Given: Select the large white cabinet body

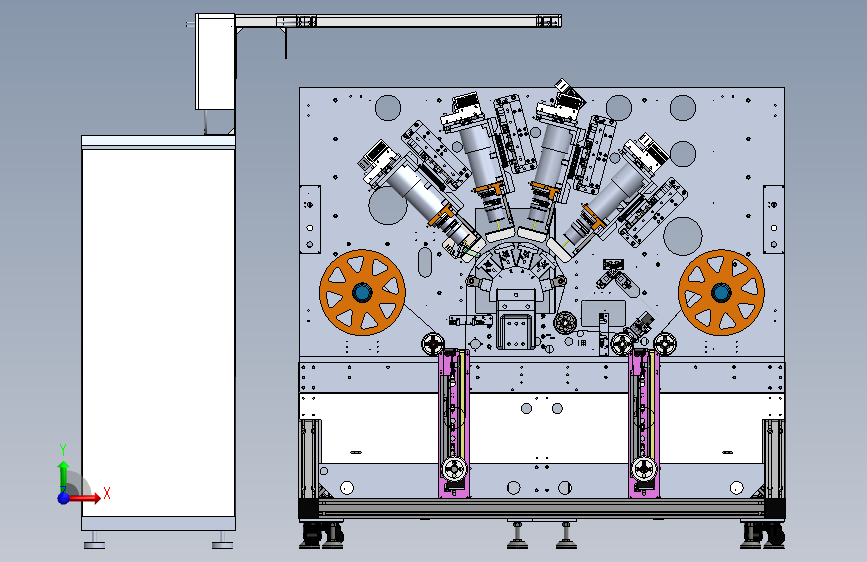Looking at the screenshot, I should click(158, 333).
